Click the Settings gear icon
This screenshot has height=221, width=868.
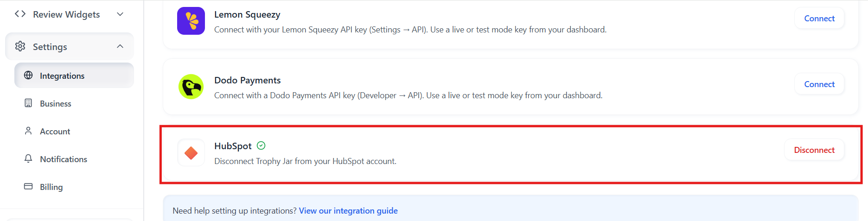coord(20,46)
